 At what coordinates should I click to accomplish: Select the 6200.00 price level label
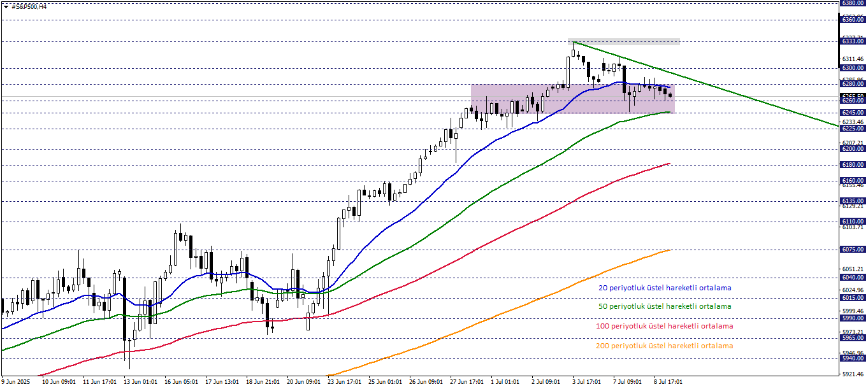[x=853, y=149]
